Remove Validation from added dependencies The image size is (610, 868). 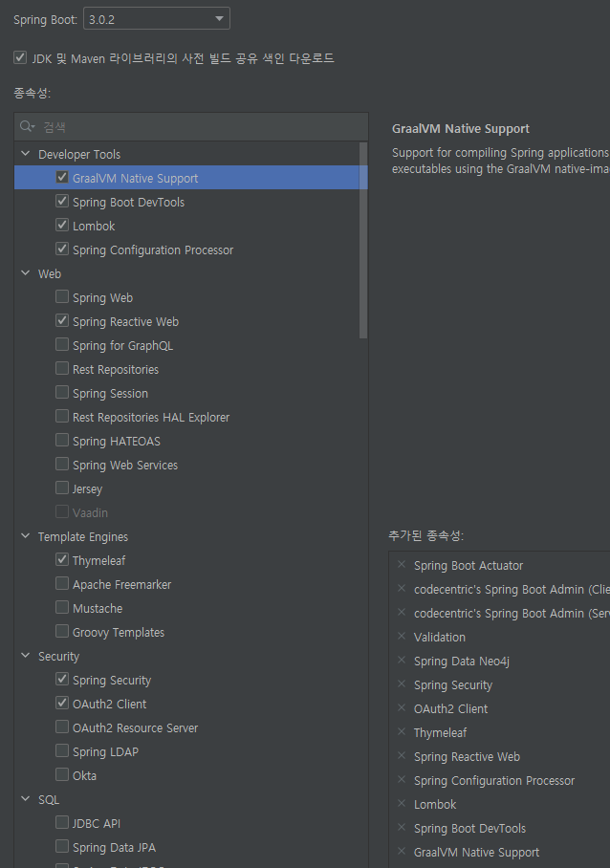pos(402,636)
